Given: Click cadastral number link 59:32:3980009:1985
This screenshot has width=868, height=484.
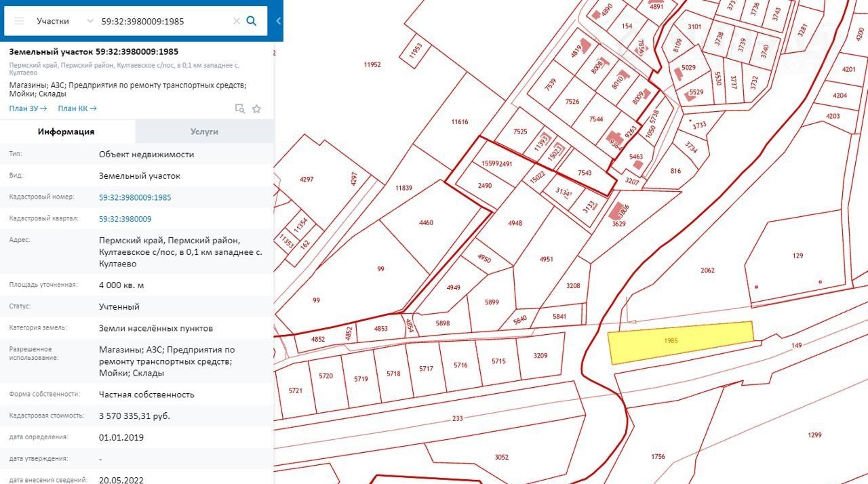Looking at the screenshot, I should [x=135, y=197].
